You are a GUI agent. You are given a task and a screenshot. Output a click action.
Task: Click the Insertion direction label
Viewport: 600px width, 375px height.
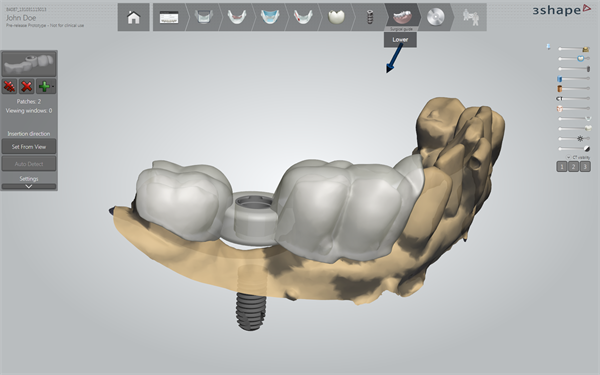pyautogui.click(x=29, y=134)
